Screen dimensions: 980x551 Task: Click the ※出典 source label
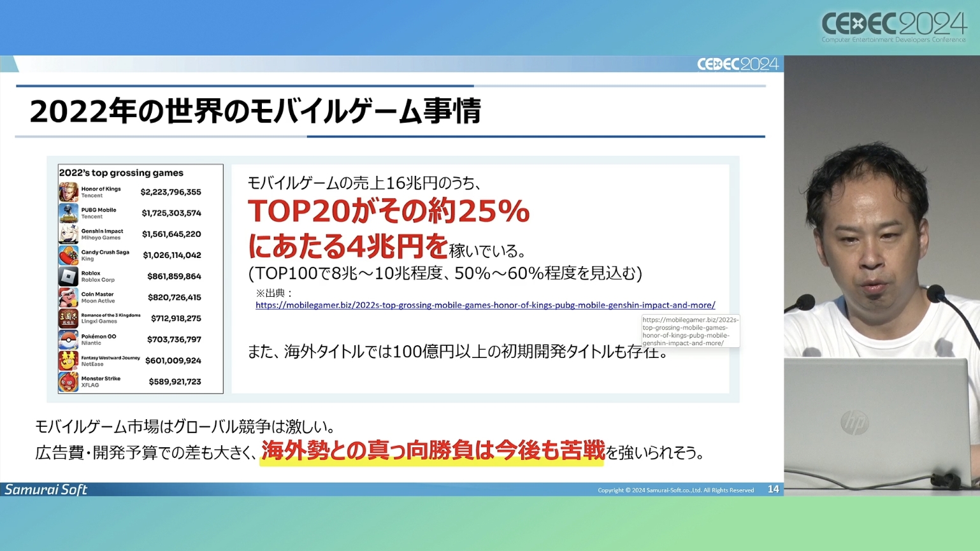(x=274, y=293)
